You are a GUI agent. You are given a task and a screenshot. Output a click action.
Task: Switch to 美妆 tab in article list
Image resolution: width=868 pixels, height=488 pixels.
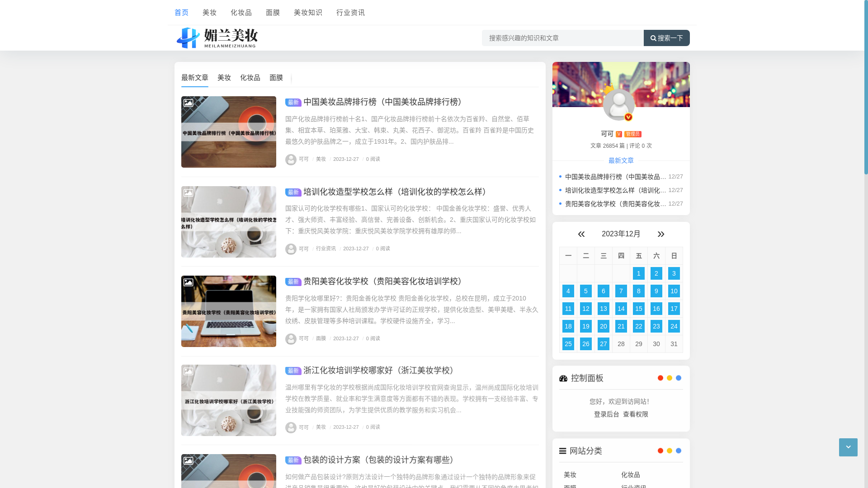(x=224, y=78)
